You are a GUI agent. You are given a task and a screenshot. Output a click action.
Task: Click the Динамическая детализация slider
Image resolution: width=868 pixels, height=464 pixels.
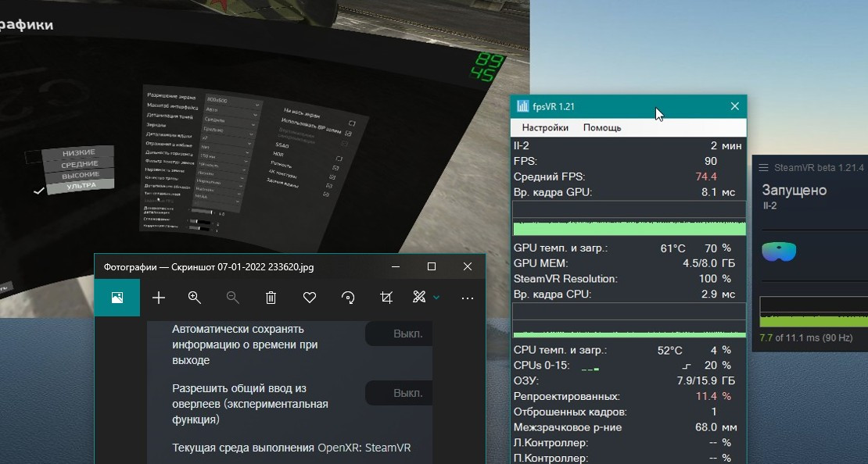[202, 211]
